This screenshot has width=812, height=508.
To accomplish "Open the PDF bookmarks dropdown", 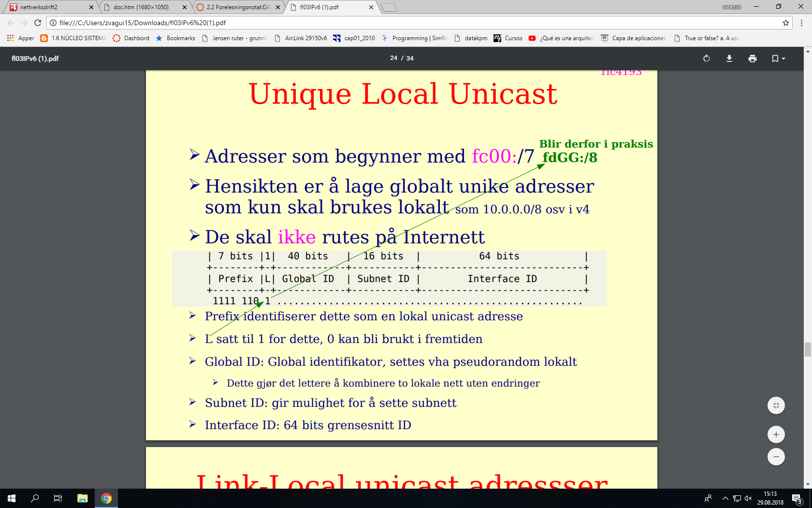I will 778,59.
